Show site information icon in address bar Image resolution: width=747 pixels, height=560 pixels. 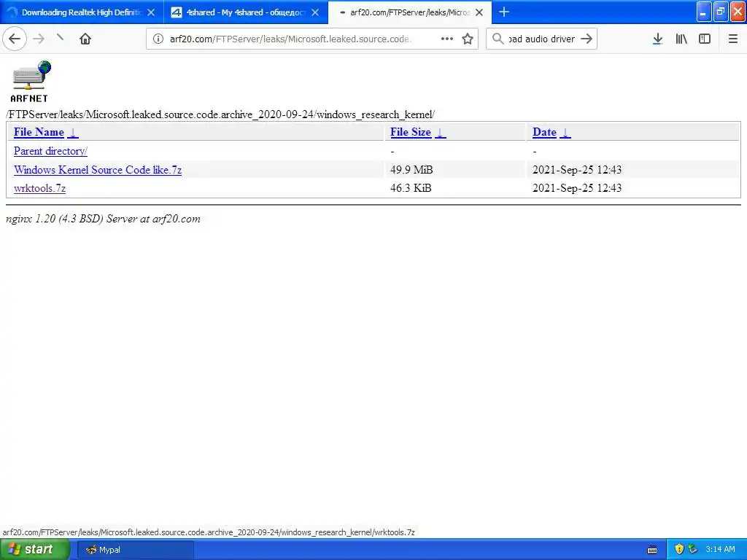pyautogui.click(x=158, y=39)
